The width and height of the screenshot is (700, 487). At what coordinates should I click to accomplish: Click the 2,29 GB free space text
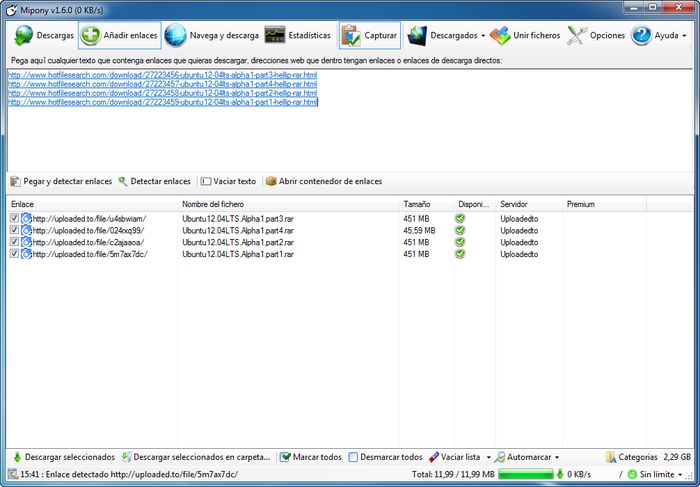point(677,457)
